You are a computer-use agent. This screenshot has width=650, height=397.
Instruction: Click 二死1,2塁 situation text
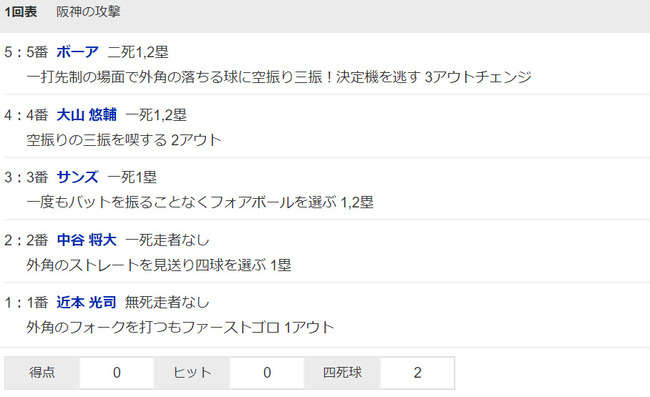(138, 52)
